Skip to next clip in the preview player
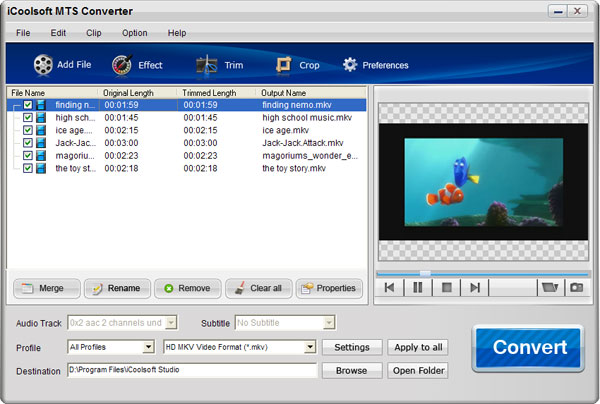 (475, 287)
